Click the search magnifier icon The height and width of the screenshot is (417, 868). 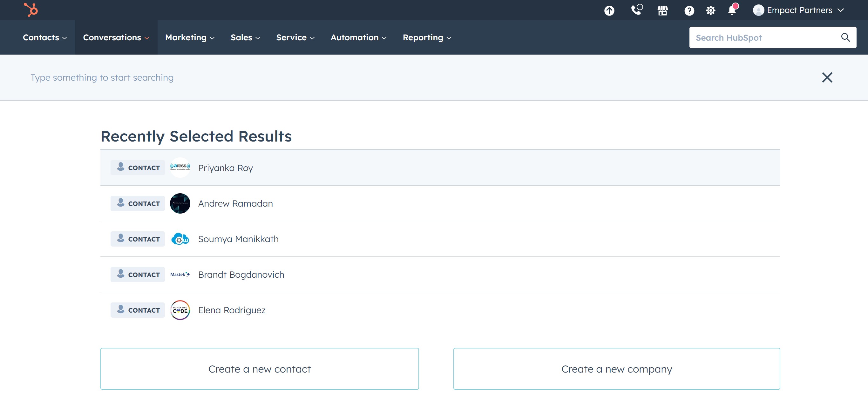coord(845,37)
